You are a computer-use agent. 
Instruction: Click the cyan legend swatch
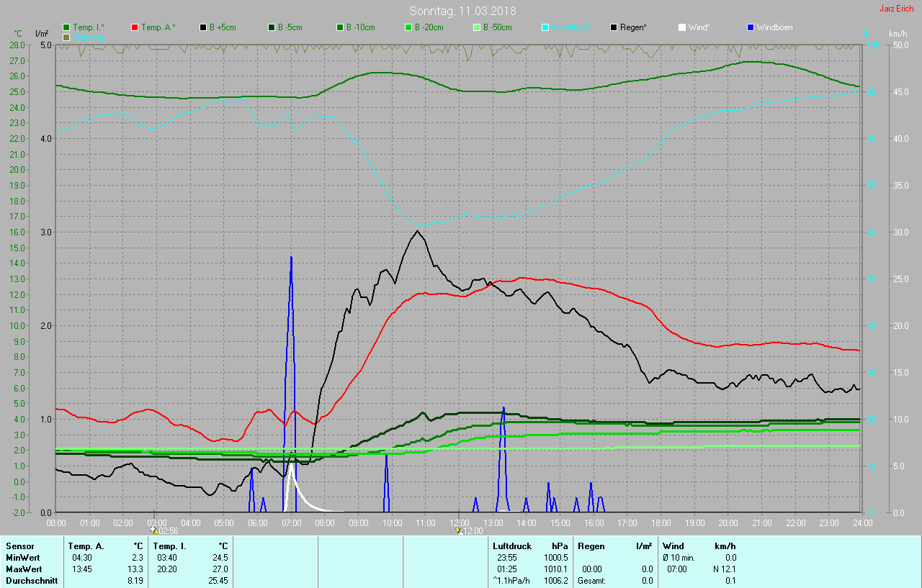[x=545, y=27]
